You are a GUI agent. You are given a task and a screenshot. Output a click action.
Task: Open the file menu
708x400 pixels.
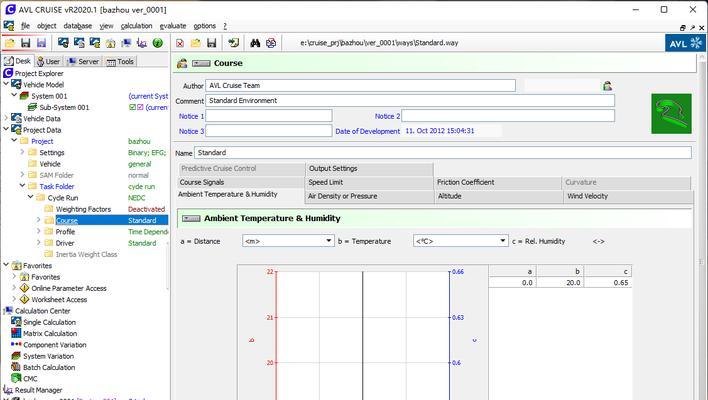tap(26, 26)
